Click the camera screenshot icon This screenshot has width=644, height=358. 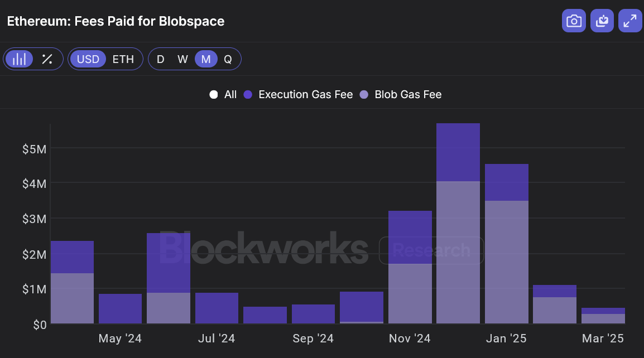coord(574,21)
